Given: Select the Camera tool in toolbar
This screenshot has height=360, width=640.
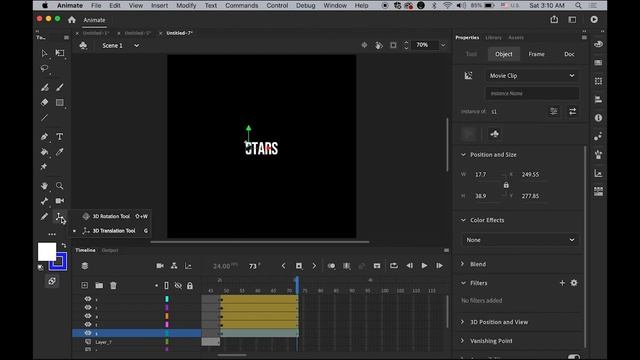Looking at the screenshot, I should [60, 201].
